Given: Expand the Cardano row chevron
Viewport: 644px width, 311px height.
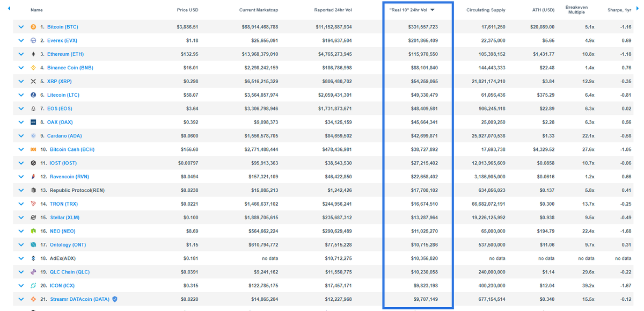Looking at the screenshot, I should 21,136.
